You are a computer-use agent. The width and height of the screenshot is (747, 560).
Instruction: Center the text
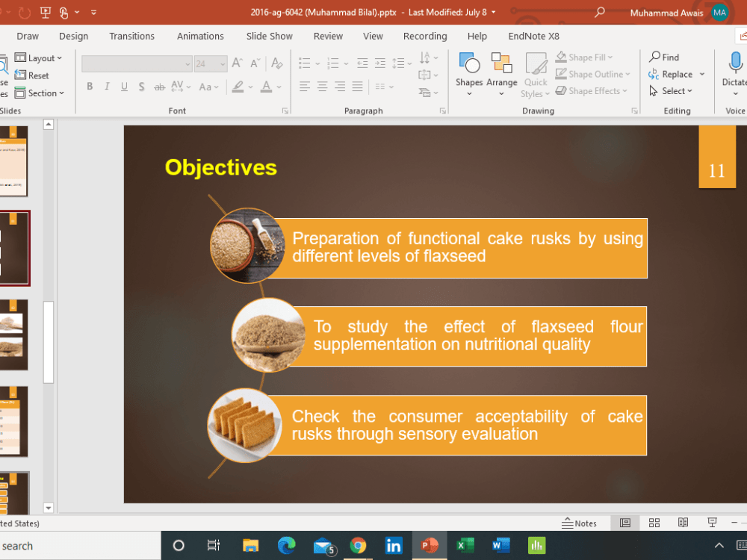[x=323, y=87]
